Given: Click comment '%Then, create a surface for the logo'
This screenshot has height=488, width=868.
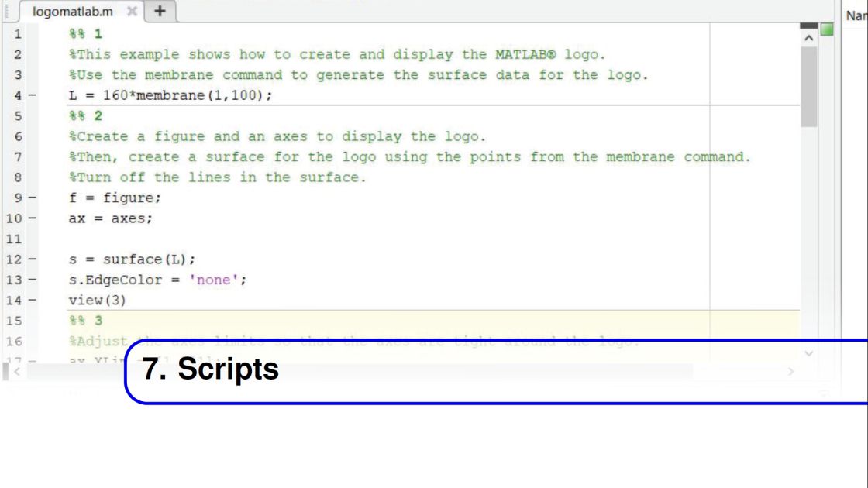Looking at the screenshot, I should pos(222,157).
